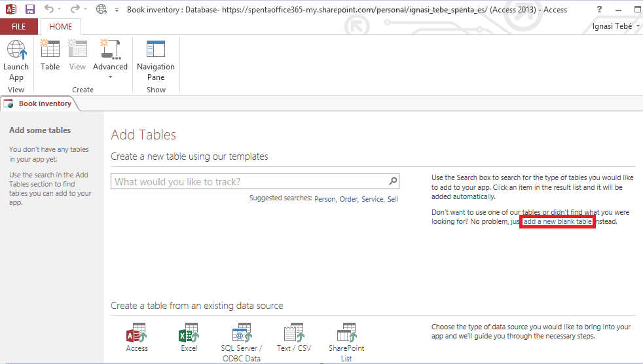The height and width of the screenshot is (364, 643).
Task: Click the 'add a new blank table' link
Action: tap(558, 222)
